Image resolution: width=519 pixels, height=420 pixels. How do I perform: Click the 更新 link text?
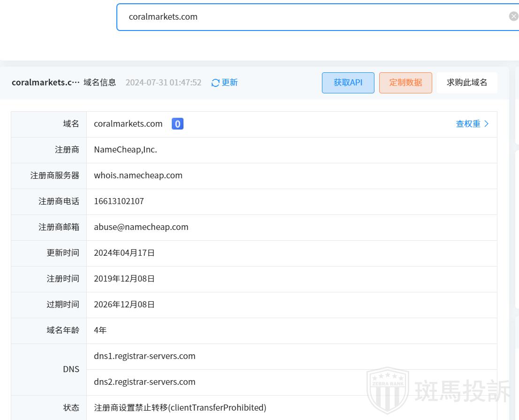tap(229, 83)
